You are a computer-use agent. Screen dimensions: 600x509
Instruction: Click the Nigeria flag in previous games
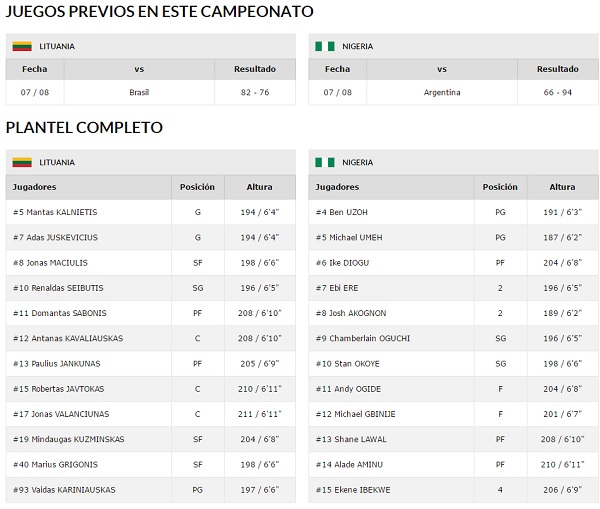click(x=325, y=46)
